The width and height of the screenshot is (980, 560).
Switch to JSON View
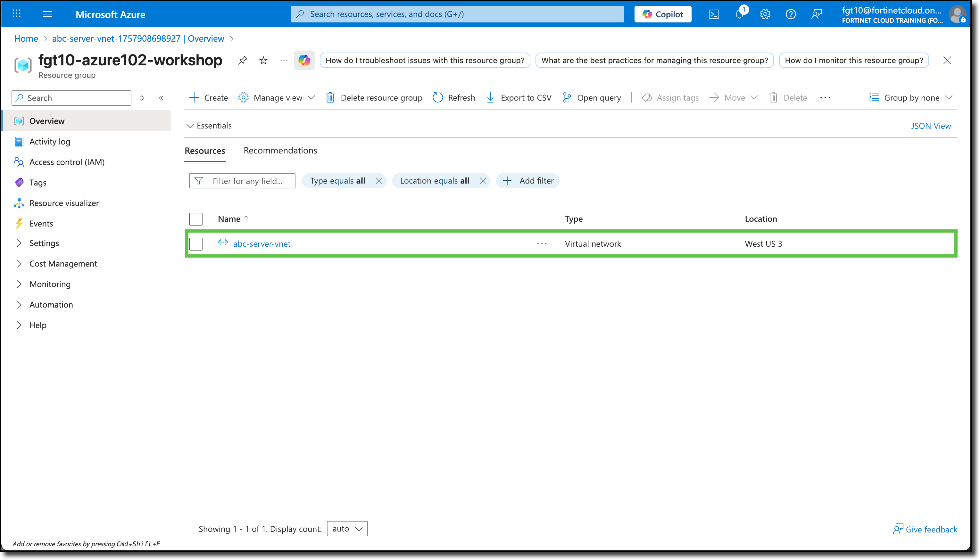(x=931, y=126)
